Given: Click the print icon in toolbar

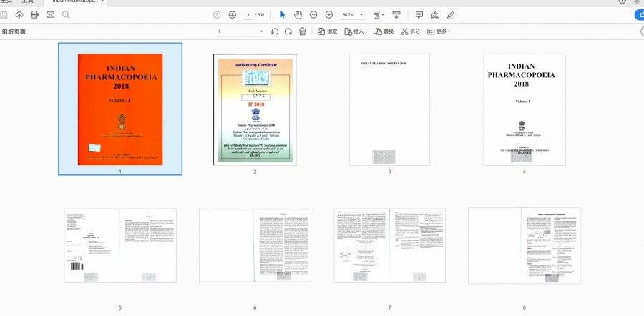Looking at the screenshot, I should 34,15.
